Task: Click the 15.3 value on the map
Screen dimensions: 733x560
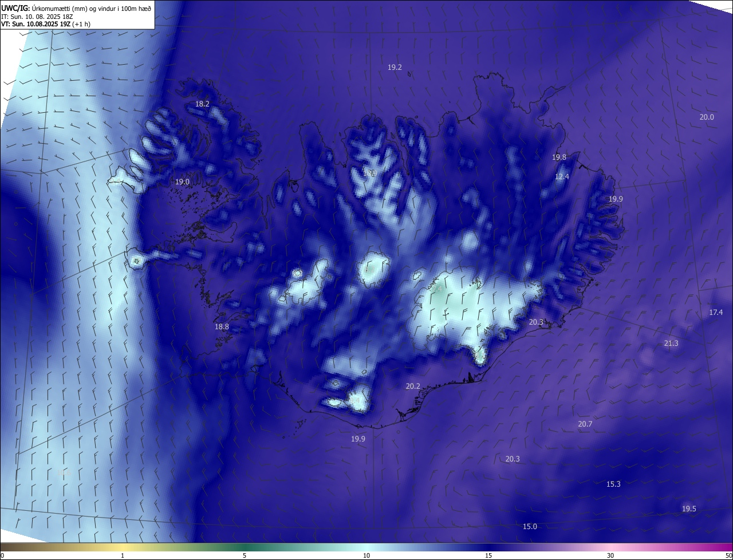Action: point(613,484)
